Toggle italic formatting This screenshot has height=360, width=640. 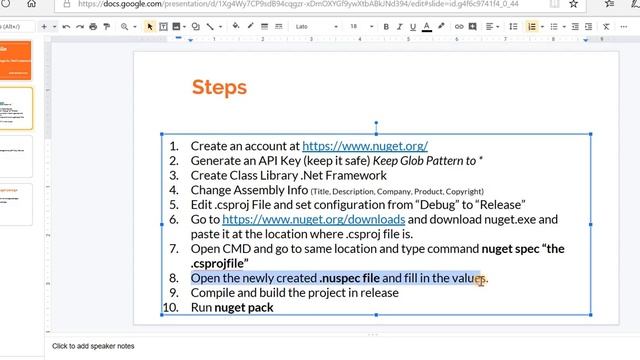tap(400, 27)
